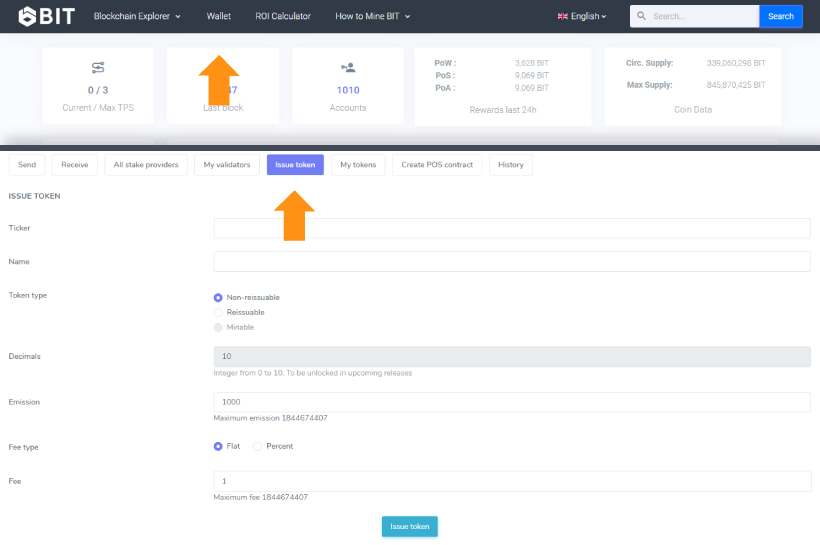Screen dimensions: 820x545
Task: Focus the Emission input field
Action: (511, 402)
